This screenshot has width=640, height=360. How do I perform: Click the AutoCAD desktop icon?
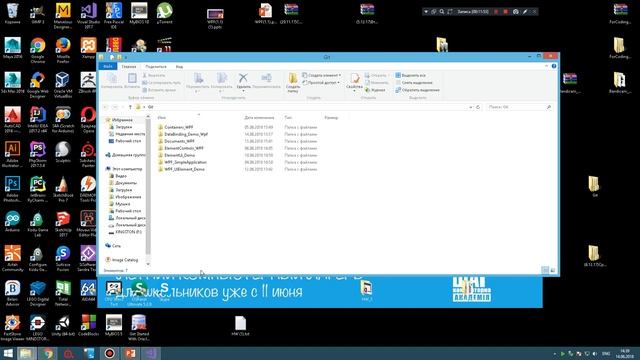(x=12, y=120)
